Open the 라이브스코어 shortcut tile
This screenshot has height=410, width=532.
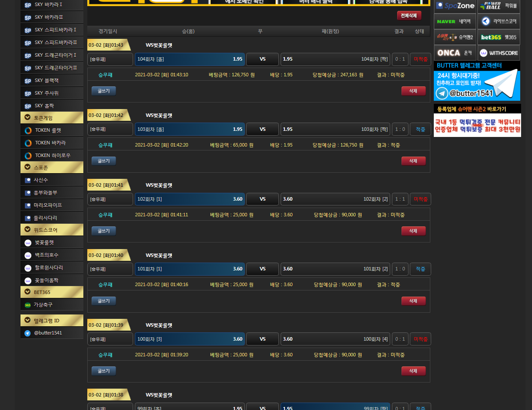[x=498, y=21]
